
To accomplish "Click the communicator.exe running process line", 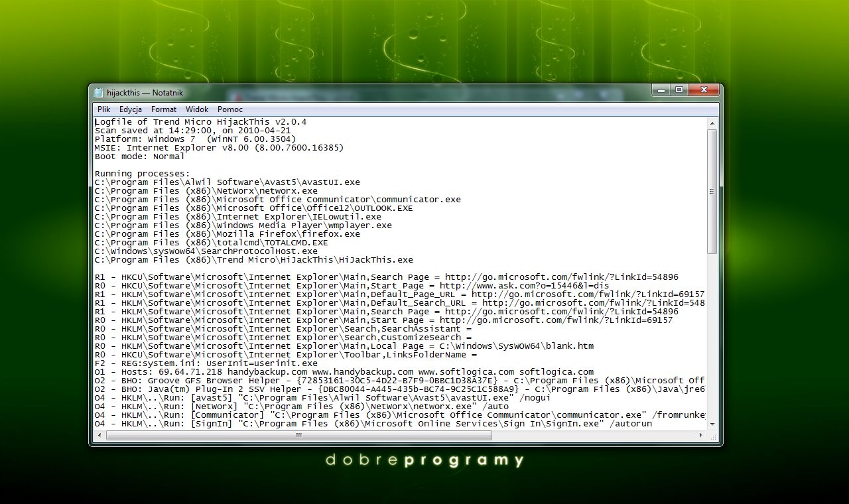I will tap(277, 200).
